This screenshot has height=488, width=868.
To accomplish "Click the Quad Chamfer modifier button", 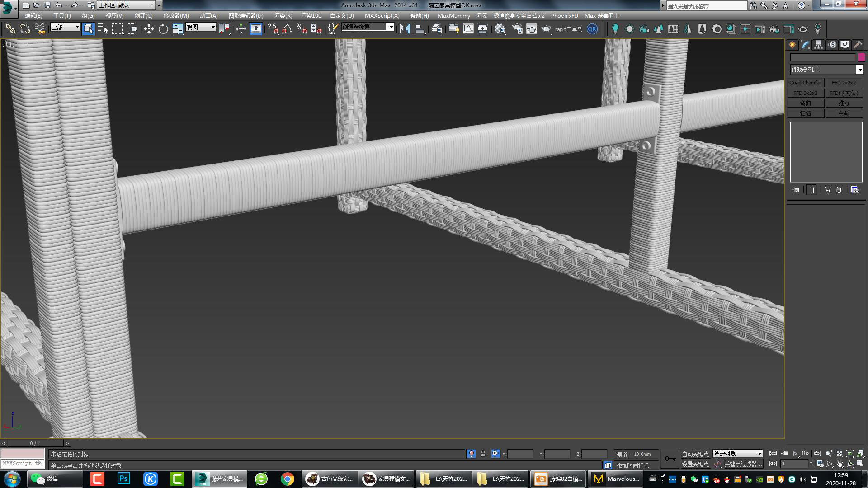I will pyautogui.click(x=805, y=83).
